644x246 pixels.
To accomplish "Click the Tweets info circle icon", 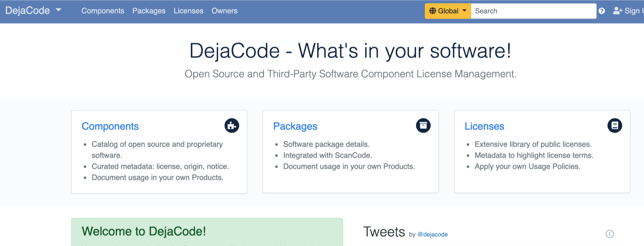I will click(x=610, y=234).
